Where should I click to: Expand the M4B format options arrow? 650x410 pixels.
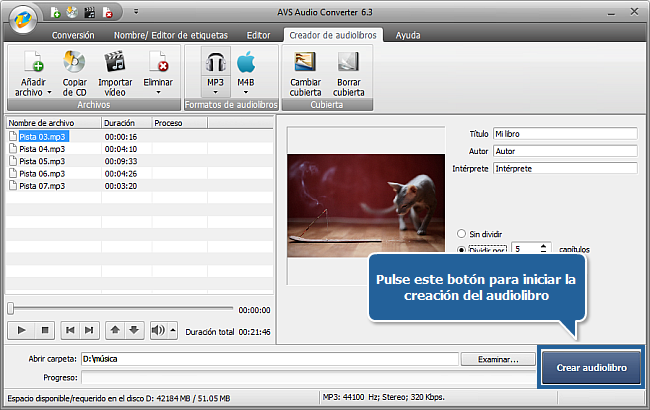pos(246,92)
